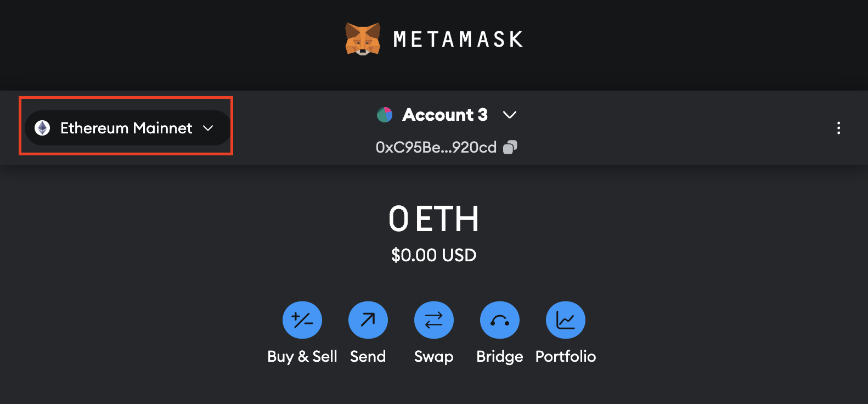
Task: Expand the Account 3 chevron
Action: (x=510, y=115)
